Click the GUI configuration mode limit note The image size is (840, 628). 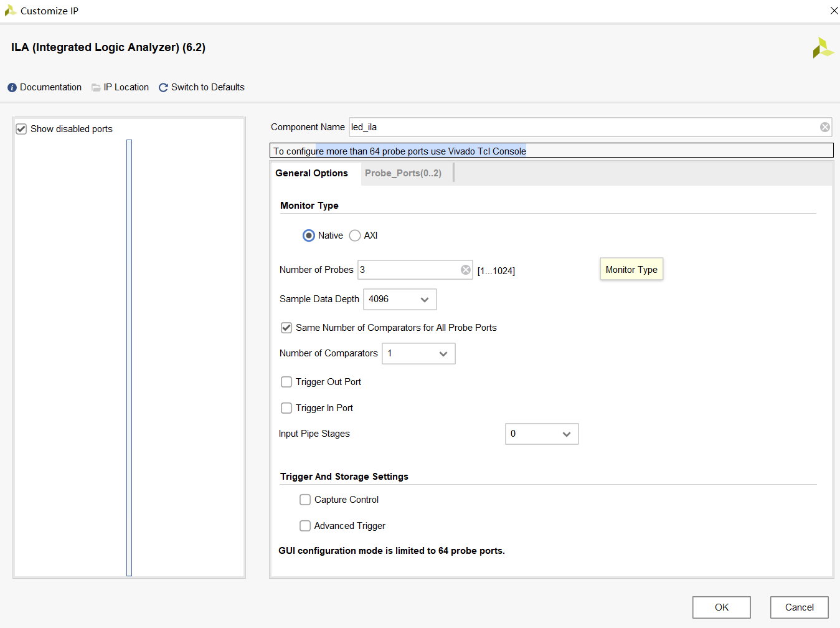(x=392, y=551)
